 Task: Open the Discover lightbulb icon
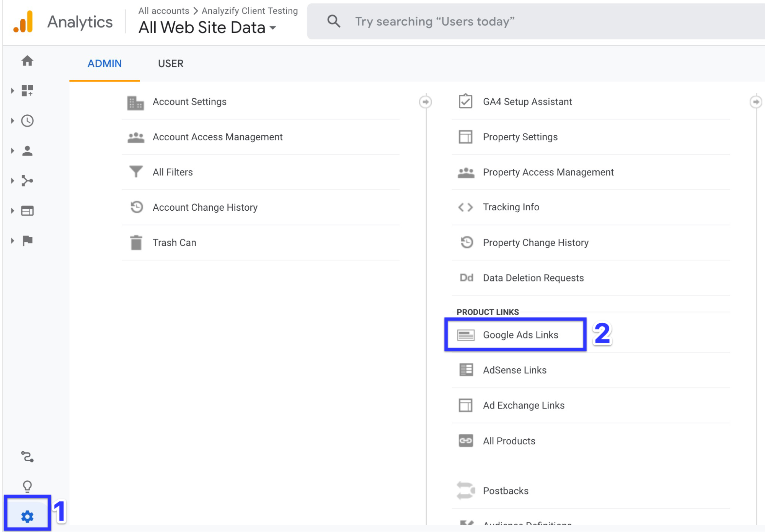(x=27, y=486)
